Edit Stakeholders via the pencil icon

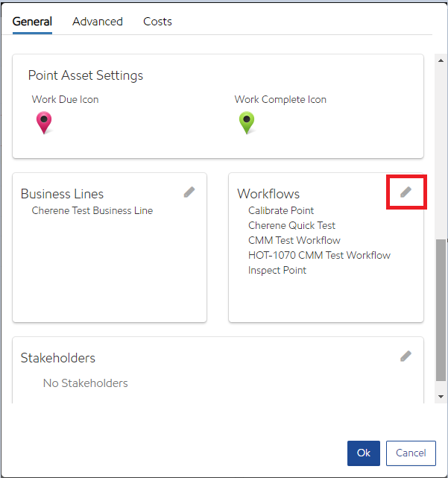point(406,356)
